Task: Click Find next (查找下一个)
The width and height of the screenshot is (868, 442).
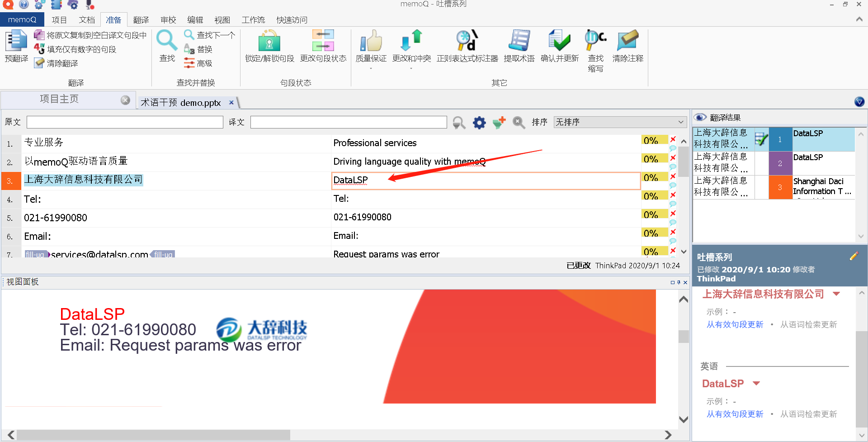Action: click(210, 35)
